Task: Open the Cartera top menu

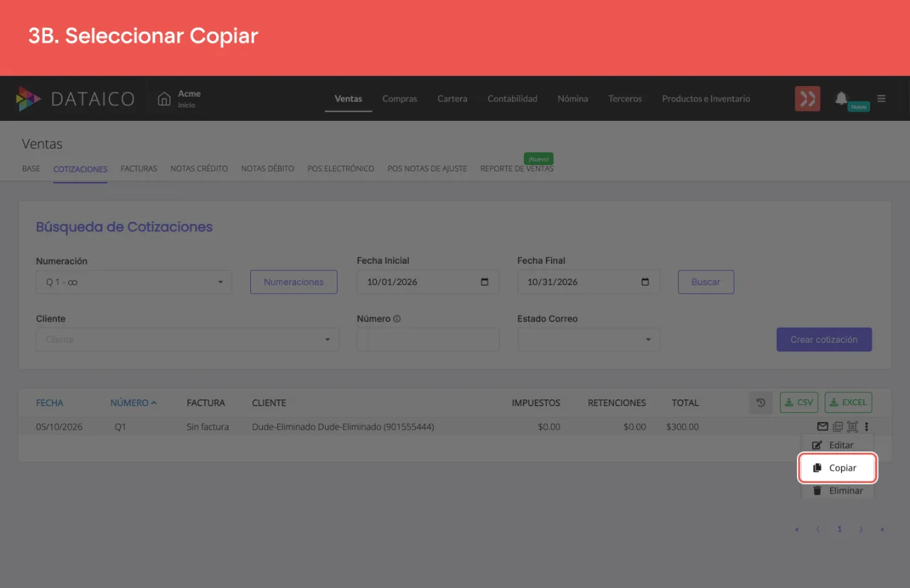Action: coord(452,99)
